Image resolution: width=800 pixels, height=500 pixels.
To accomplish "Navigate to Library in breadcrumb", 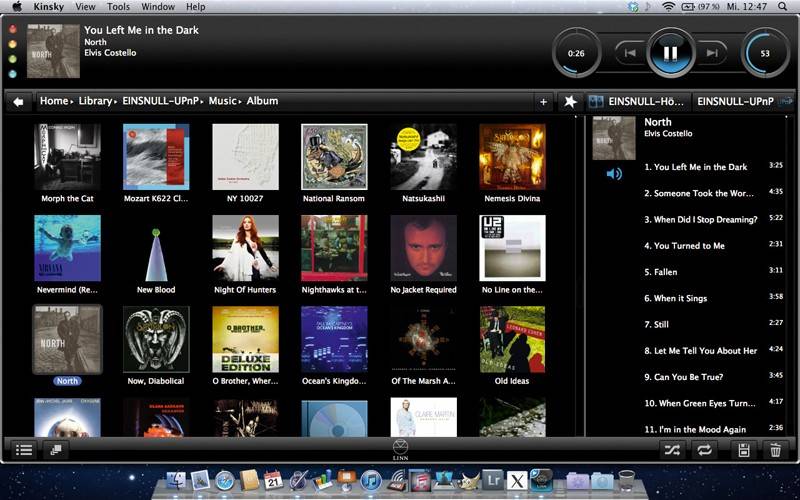I will click(x=95, y=101).
